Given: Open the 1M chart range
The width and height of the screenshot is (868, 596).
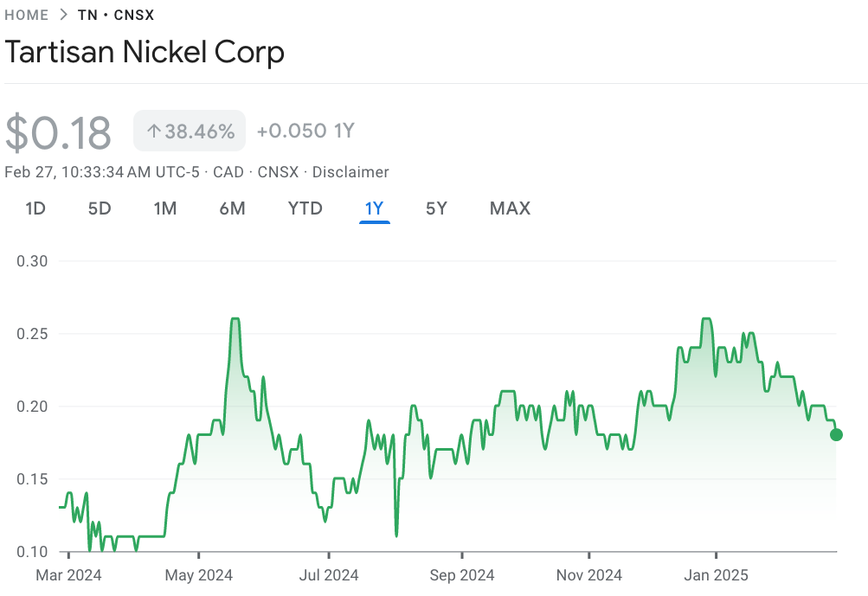Looking at the screenshot, I should pyautogui.click(x=164, y=208).
